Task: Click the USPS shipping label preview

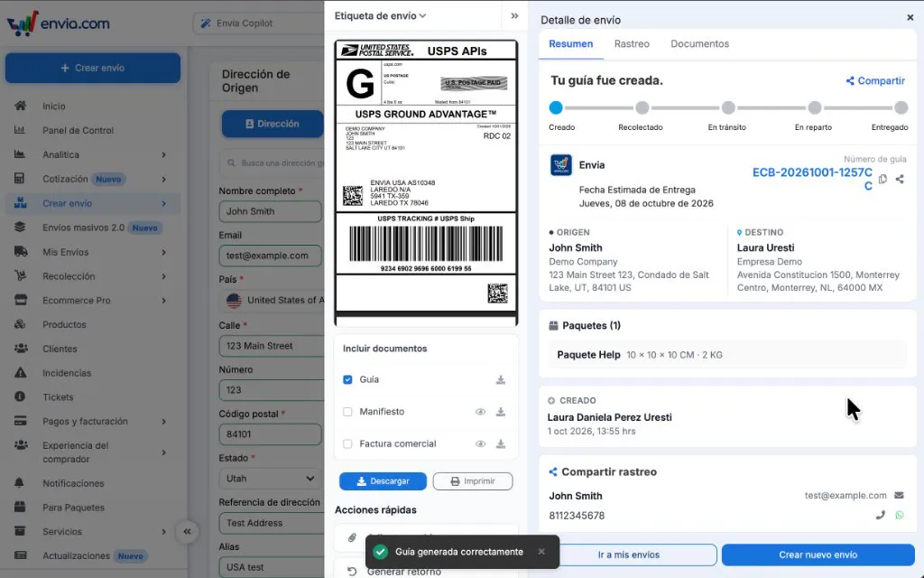Action: click(x=426, y=182)
